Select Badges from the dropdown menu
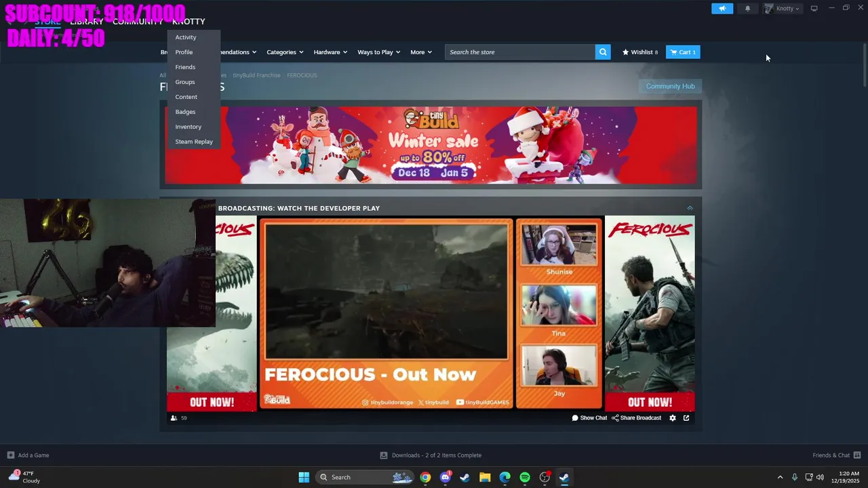The image size is (868, 488). pyautogui.click(x=185, y=112)
